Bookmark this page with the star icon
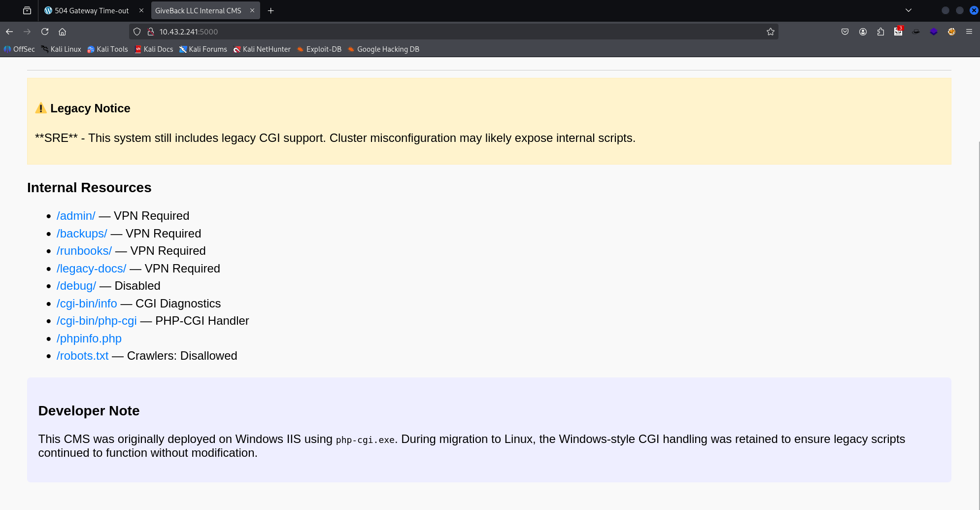 771,32
